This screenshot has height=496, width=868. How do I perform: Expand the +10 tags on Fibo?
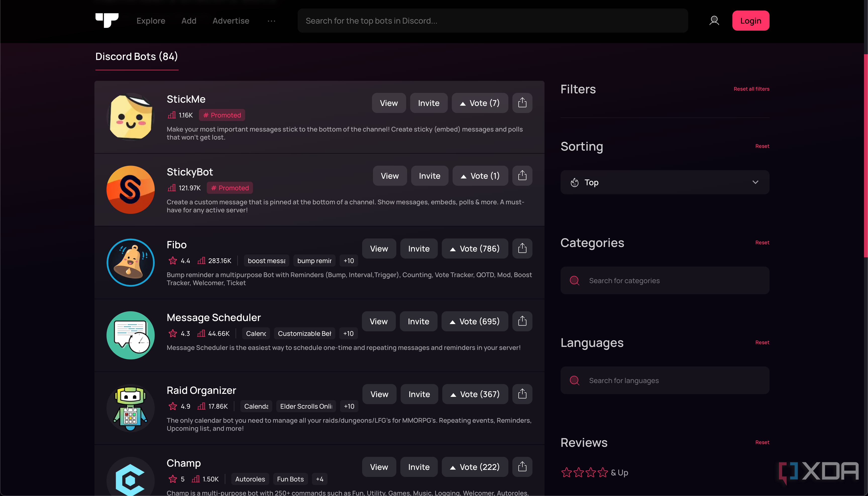pos(348,261)
